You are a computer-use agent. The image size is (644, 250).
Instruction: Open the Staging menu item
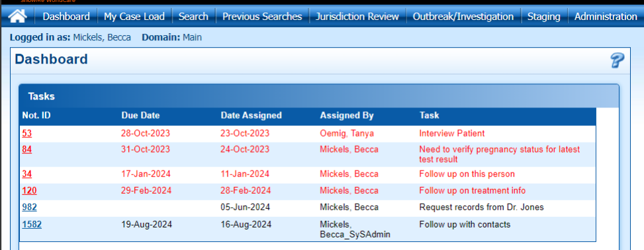[x=544, y=17]
